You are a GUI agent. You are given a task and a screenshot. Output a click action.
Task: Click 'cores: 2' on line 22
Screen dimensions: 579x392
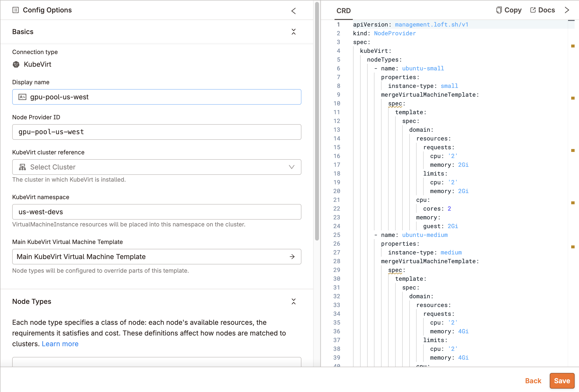pyautogui.click(x=437, y=209)
